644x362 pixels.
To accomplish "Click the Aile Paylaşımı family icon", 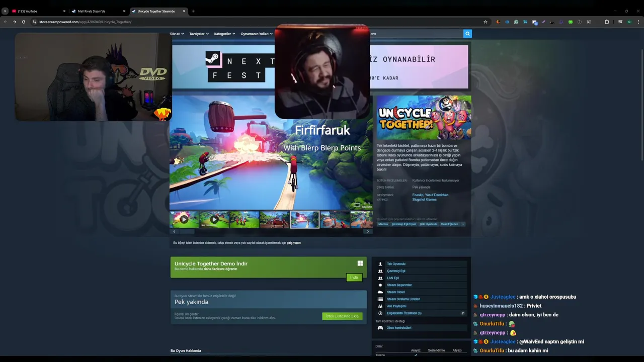I will [380, 306].
